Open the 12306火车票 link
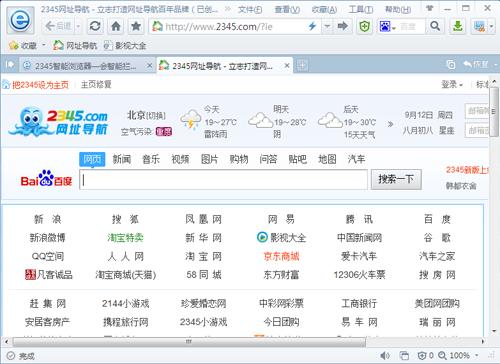Viewport: 500px width, 364px height. coord(359,275)
